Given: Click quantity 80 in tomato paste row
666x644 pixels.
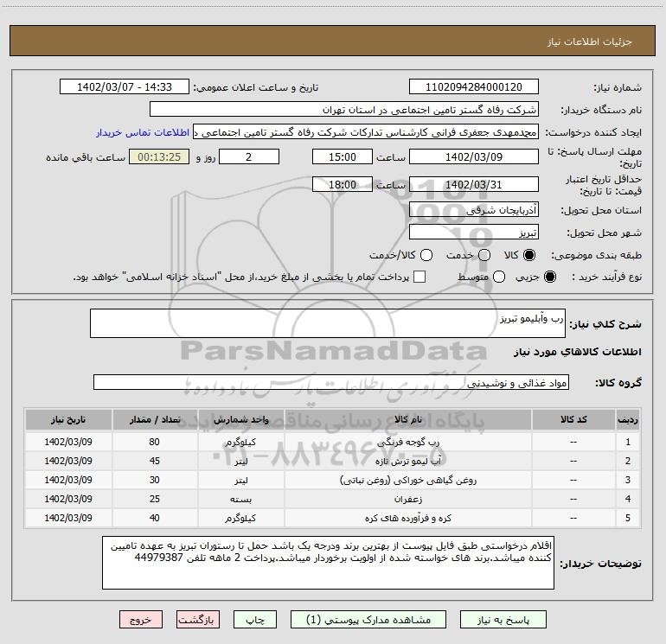Looking at the screenshot, I should pyautogui.click(x=154, y=442).
